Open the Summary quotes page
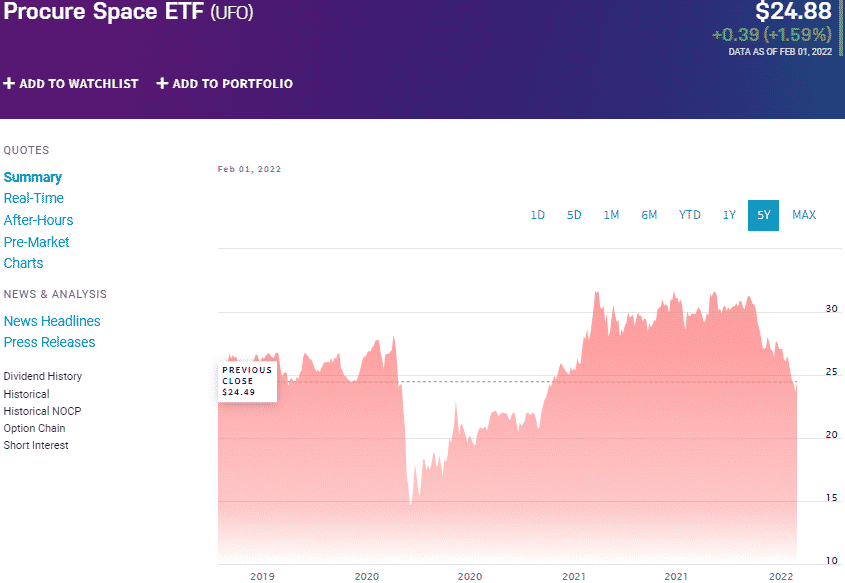The height and width of the screenshot is (583, 845). pos(33,176)
